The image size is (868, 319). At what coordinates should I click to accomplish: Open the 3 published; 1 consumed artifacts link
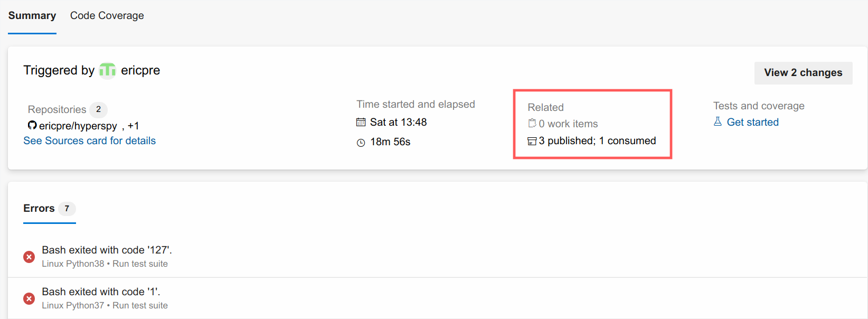[597, 141]
